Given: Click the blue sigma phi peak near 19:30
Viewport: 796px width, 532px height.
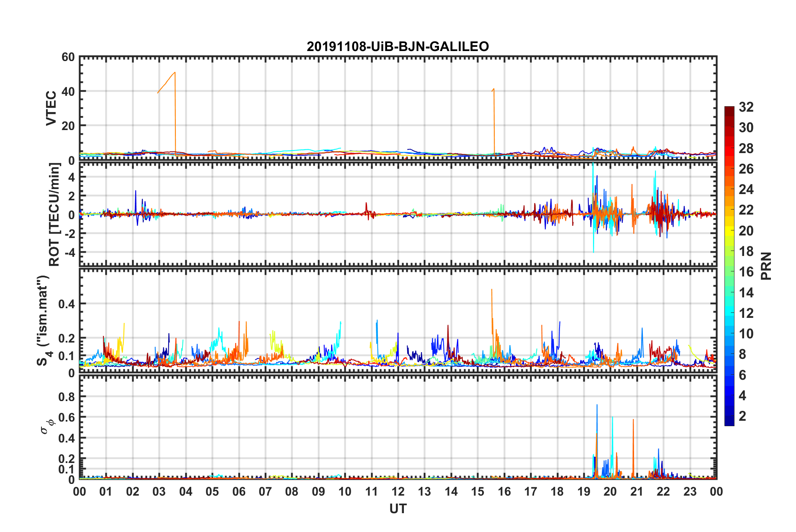Looking at the screenshot, I should point(597,405).
